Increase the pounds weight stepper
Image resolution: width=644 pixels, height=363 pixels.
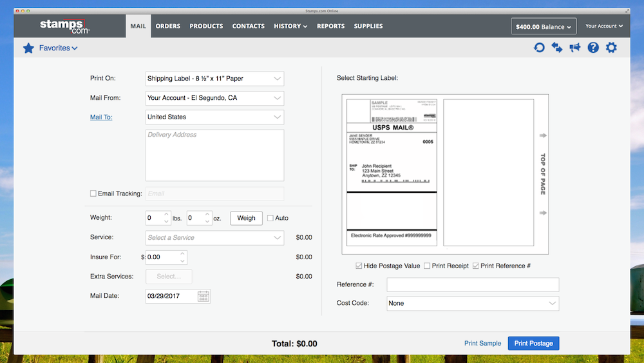pos(166,214)
